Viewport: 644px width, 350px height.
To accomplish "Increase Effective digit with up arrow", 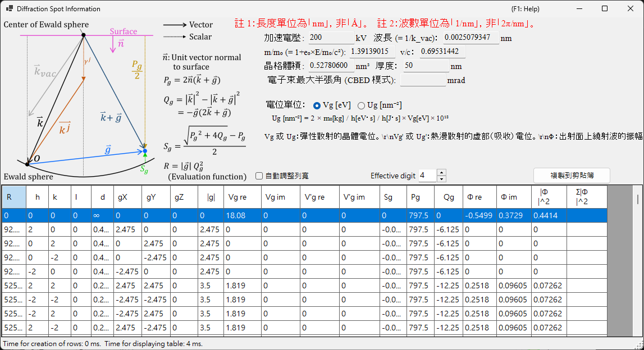I will coord(441,173).
